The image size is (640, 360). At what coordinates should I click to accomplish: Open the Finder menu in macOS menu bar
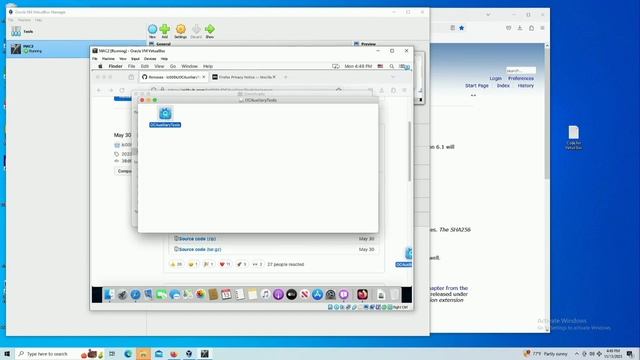(116, 66)
